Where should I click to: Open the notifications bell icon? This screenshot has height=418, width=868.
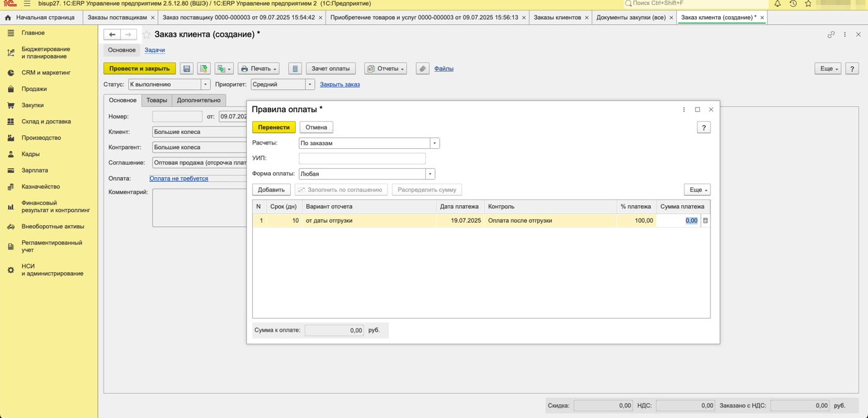777,4
